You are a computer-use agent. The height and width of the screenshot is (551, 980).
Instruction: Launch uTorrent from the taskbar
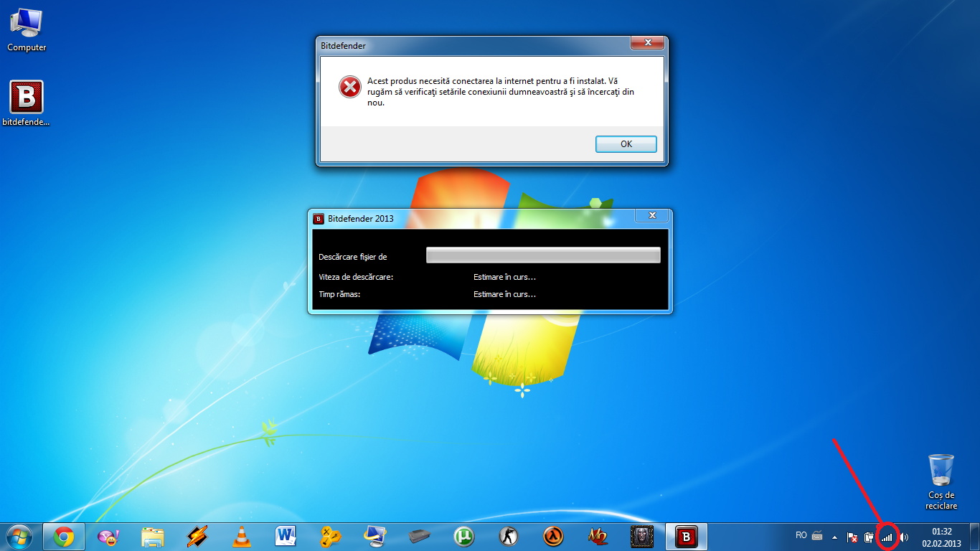tap(464, 537)
